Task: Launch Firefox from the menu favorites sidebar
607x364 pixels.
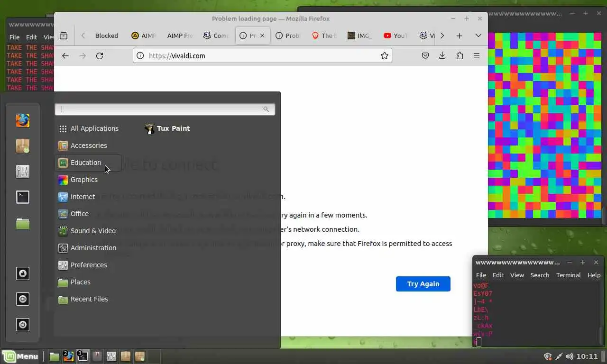Action: (x=22, y=120)
